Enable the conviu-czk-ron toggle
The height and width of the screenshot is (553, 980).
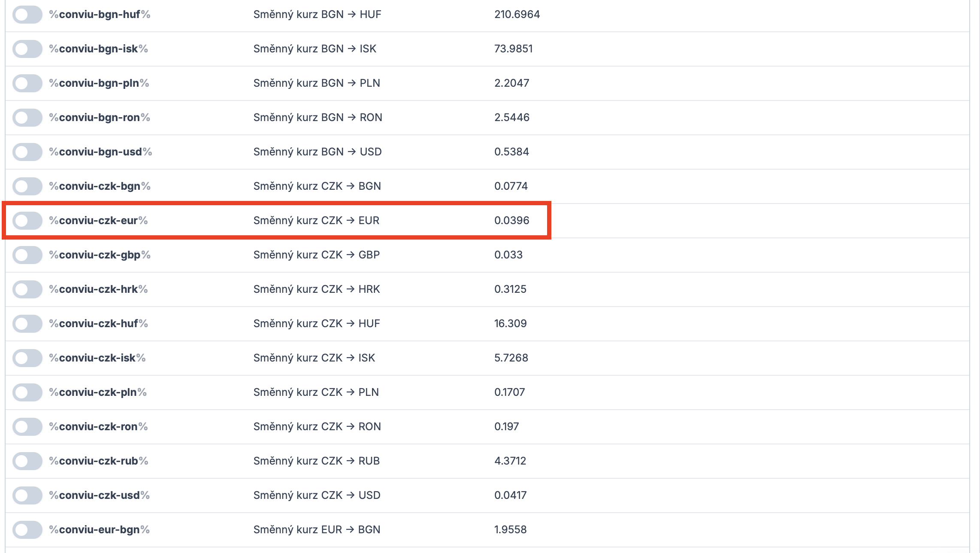pos(27,427)
